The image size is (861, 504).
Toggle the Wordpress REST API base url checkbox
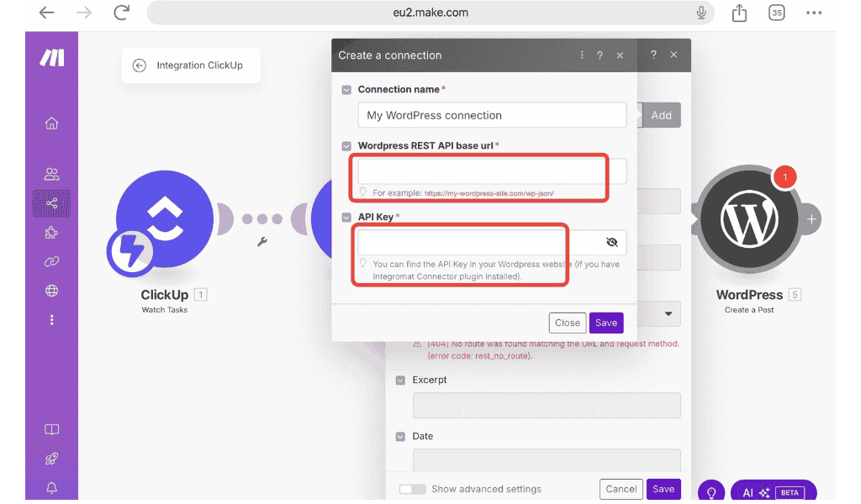coord(346,146)
